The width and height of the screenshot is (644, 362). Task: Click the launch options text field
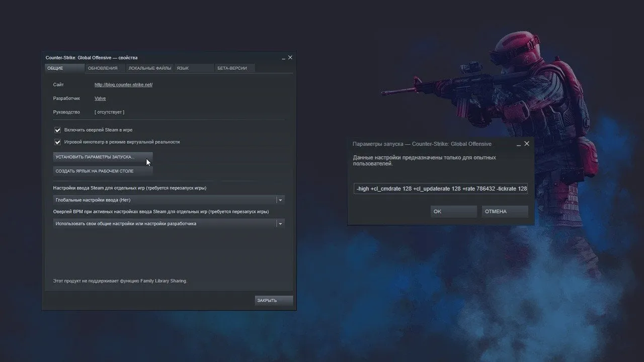pyautogui.click(x=441, y=189)
